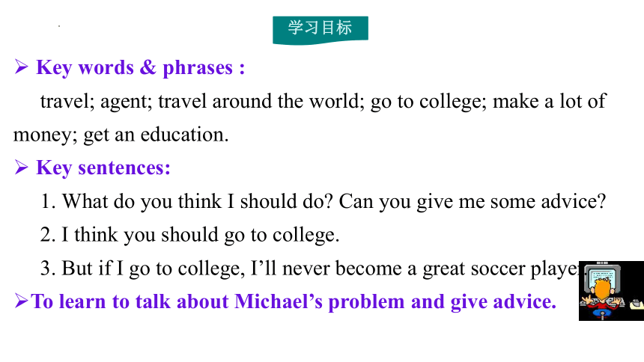This screenshot has height=362, width=644.
Task: Click the phrase make a lot of
Action: [x=550, y=101]
